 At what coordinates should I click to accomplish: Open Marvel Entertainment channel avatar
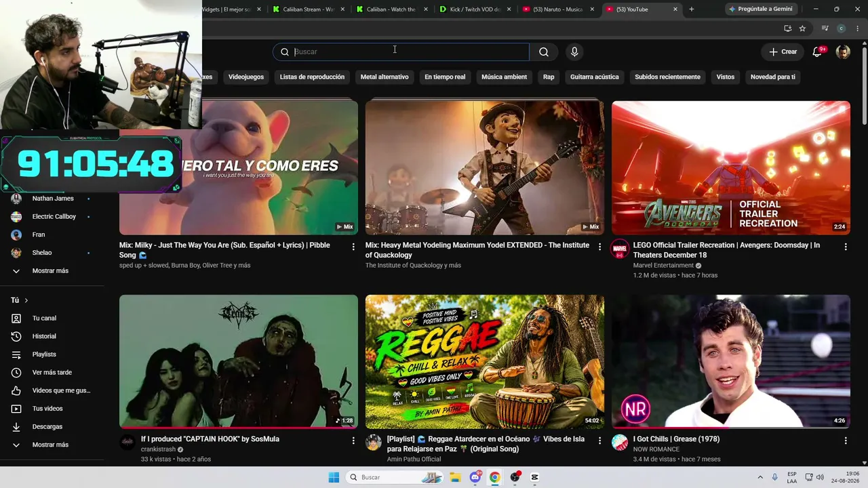point(620,248)
